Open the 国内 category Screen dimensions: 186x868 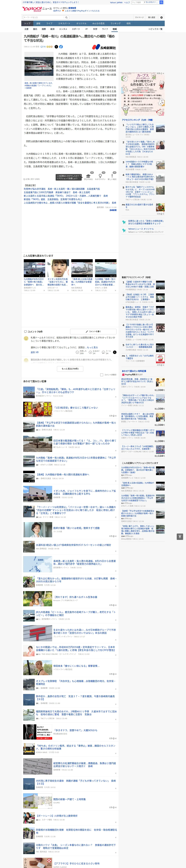pos(35,29)
